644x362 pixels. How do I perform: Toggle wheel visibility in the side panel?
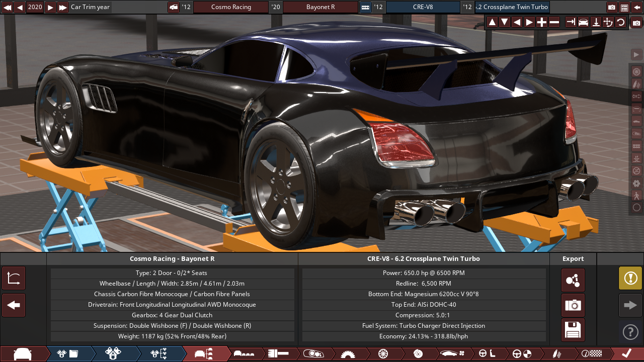636,71
